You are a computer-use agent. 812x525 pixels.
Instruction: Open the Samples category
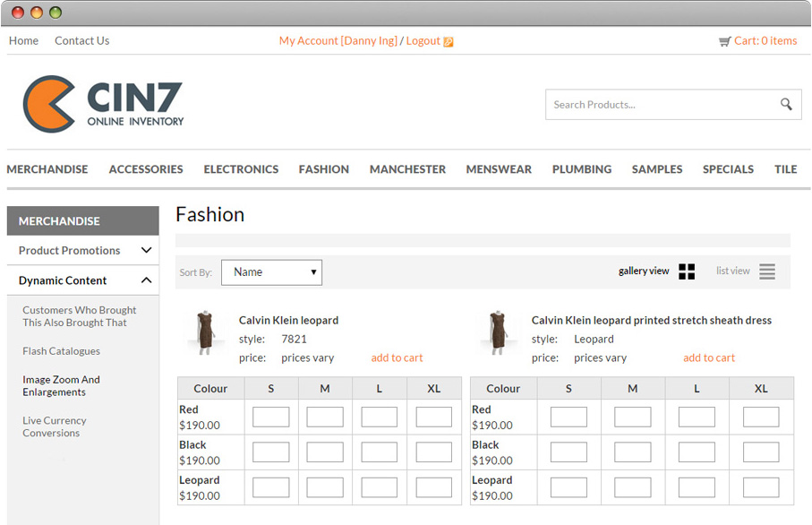(657, 169)
